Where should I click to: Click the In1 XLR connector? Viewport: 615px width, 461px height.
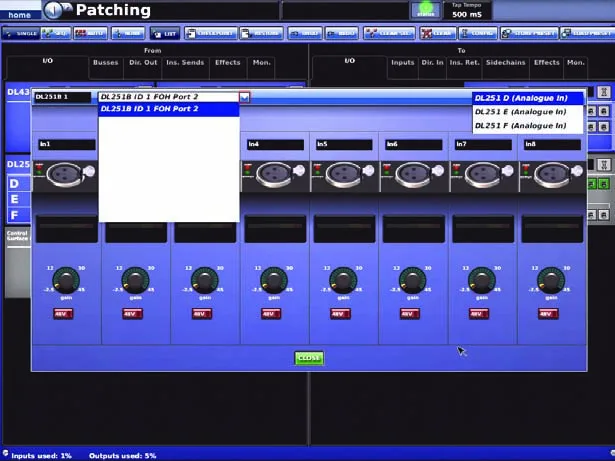66,174
